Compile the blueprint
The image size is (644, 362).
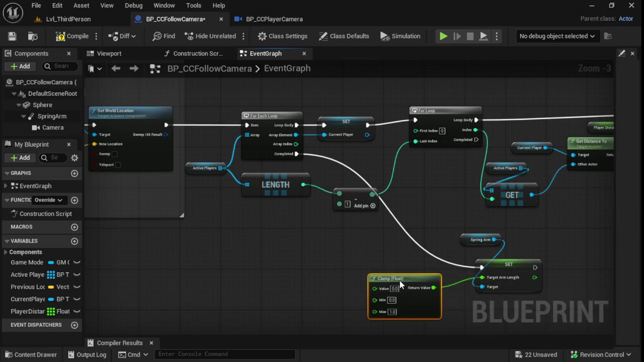[72, 36]
